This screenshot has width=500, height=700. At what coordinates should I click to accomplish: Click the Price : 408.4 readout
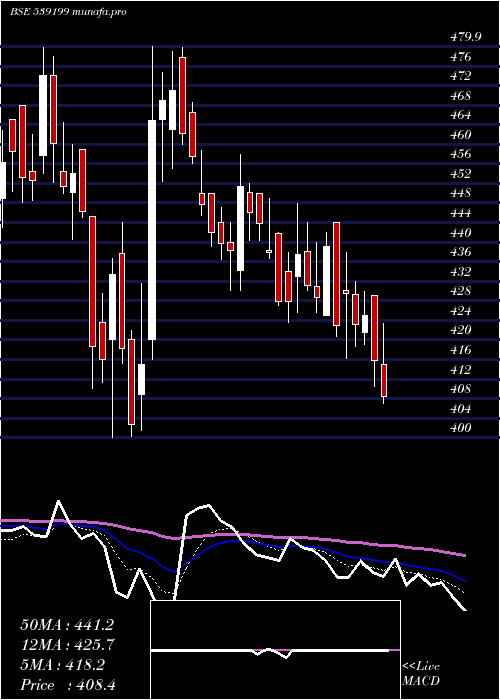(x=68, y=685)
